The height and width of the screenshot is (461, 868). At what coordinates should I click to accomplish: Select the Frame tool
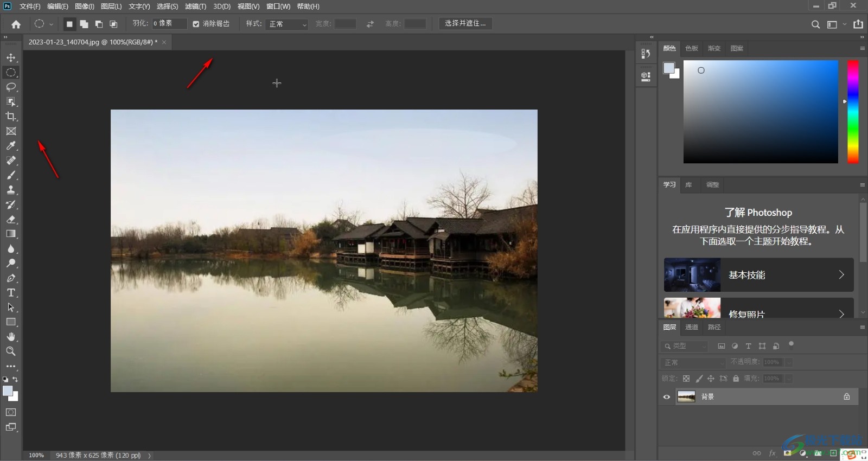pyautogui.click(x=11, y=131)
